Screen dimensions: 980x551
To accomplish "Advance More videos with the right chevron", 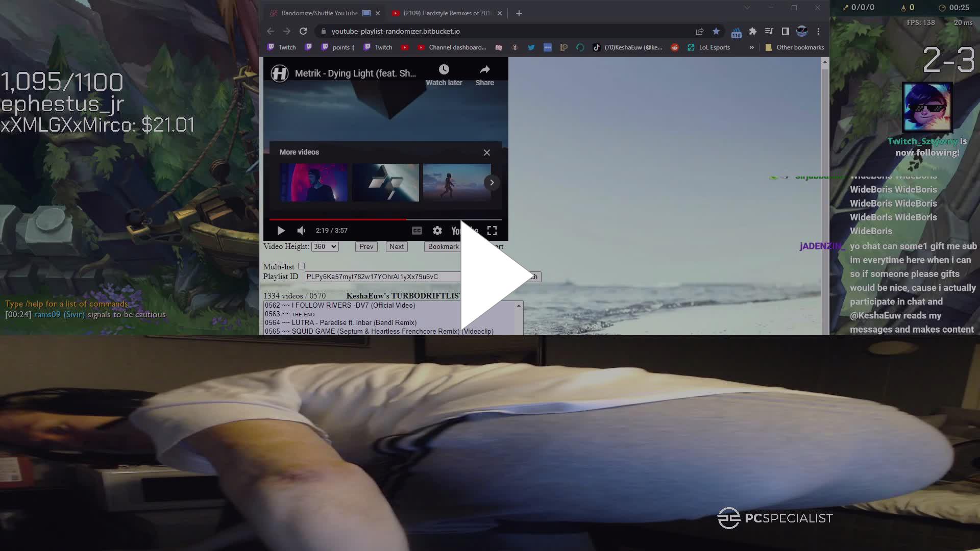I will click(492, 182).
